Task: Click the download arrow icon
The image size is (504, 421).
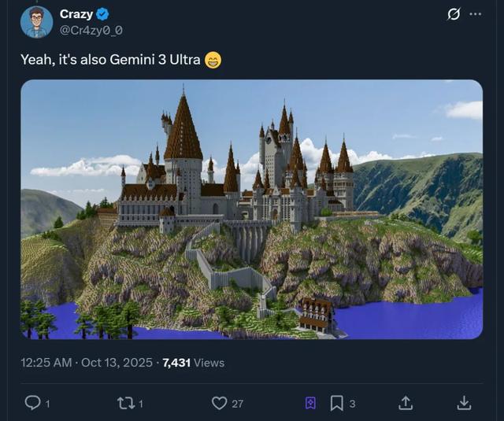Action: pyautogui.click(x=464, y=403)
